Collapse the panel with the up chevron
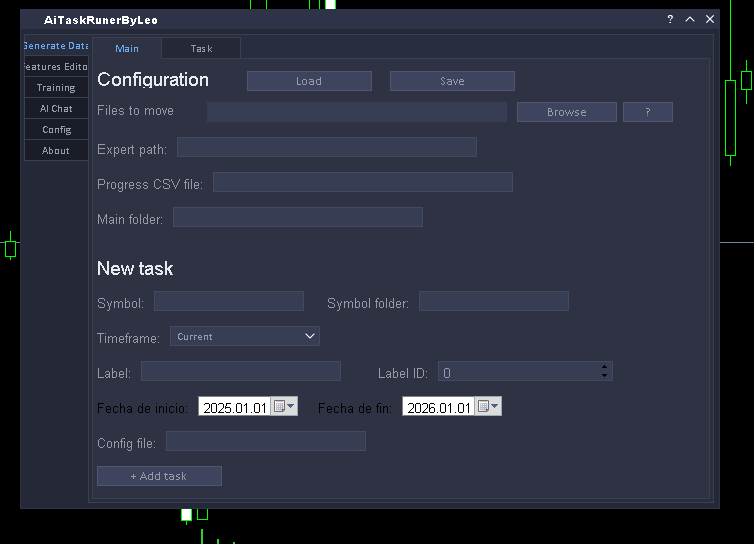Viewport: 754px width, 544px height. tap(690, 20)
